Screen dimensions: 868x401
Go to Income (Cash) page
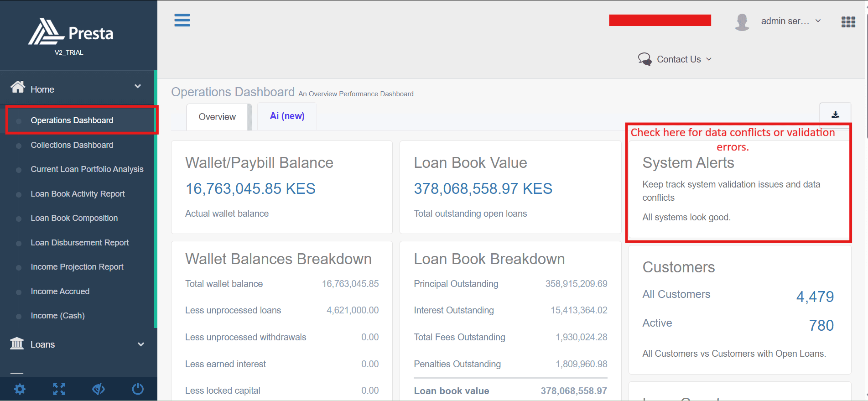(x=58, y=316)
